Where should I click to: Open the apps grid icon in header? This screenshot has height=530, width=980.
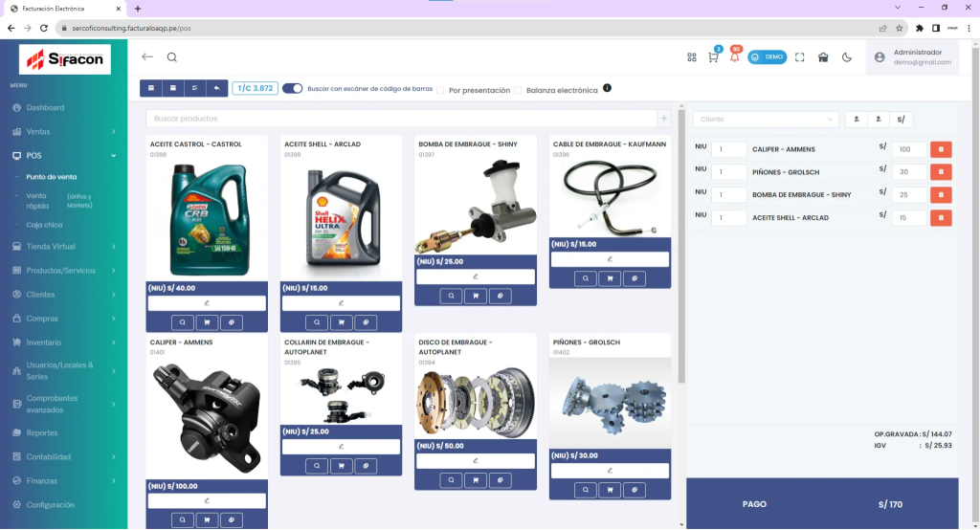tap(691, 57)
